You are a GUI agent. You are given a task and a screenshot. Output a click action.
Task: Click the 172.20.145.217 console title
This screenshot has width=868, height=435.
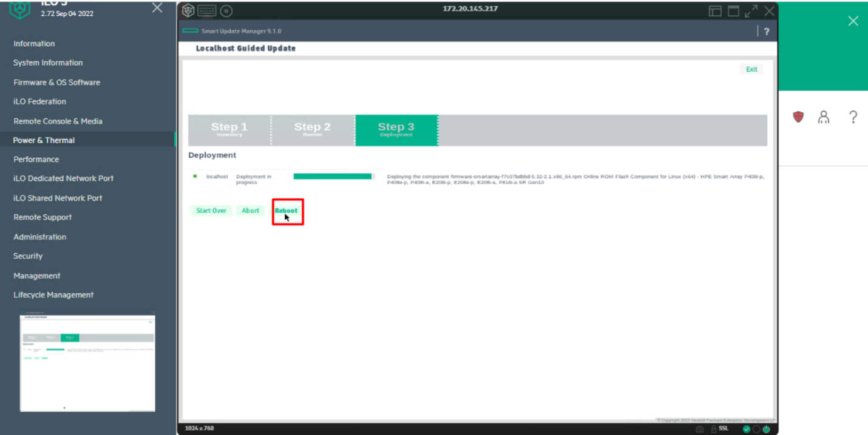click(x=470, y=9)
